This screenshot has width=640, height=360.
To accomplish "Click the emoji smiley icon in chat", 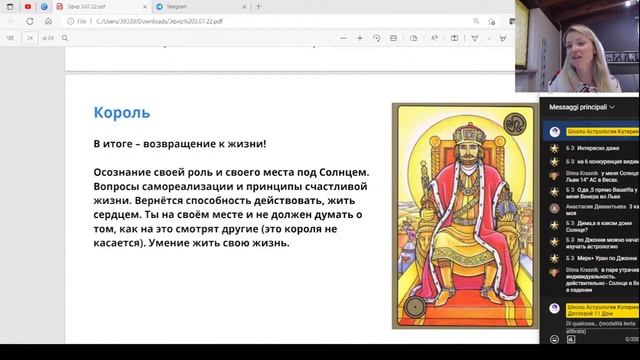I will coord(554,339).
